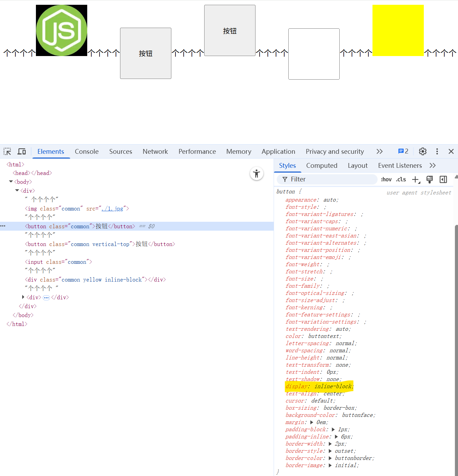This screenshot has height=476, width=458.
Task: Toggle the device toolbar icon
Action: tap(22, 151)
